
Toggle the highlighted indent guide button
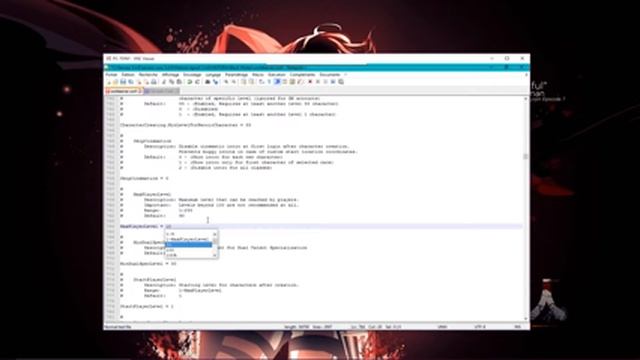click(x=277, y=82)
